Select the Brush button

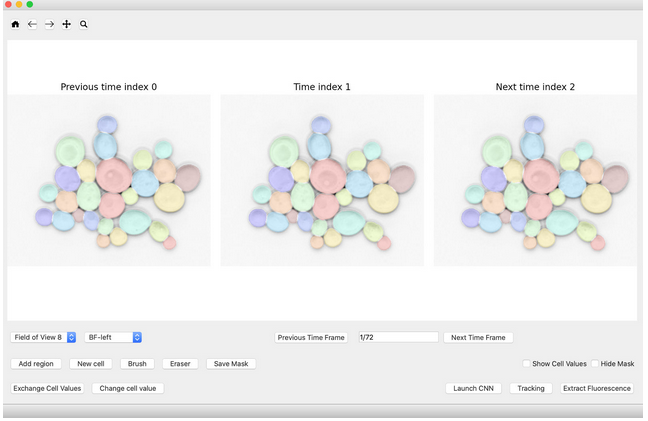[x=137, y=364]
